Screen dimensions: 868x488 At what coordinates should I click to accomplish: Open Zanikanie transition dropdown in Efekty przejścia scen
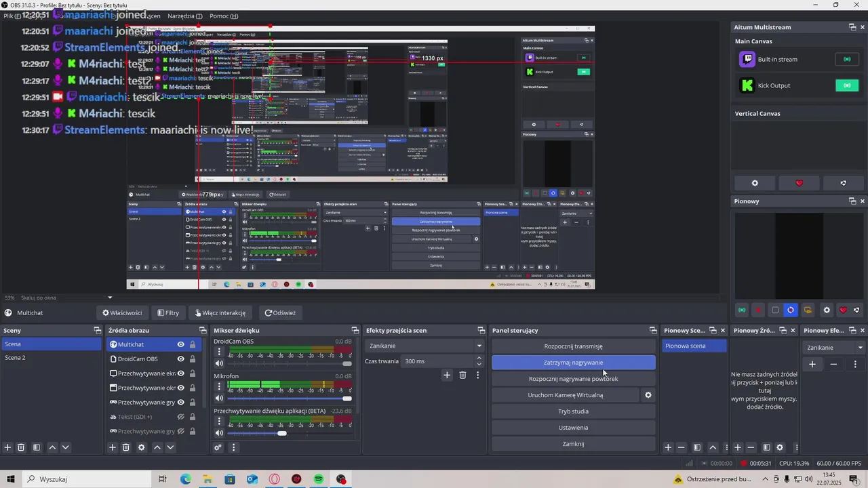click(x=425, y=346)
